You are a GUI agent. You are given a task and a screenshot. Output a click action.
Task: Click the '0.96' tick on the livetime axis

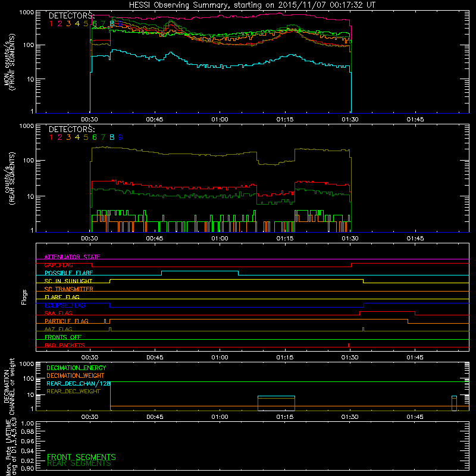(x=27, y=441)
